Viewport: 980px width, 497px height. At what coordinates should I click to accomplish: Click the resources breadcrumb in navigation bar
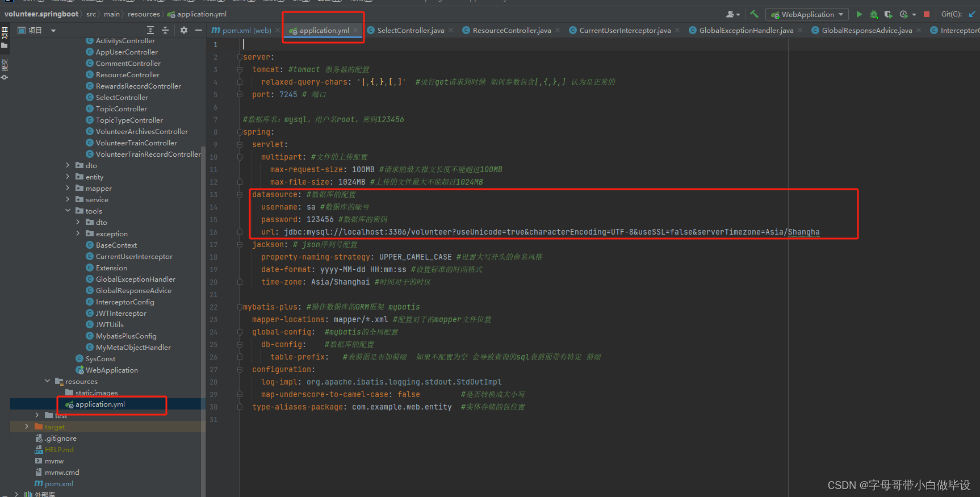pos(144,14)
